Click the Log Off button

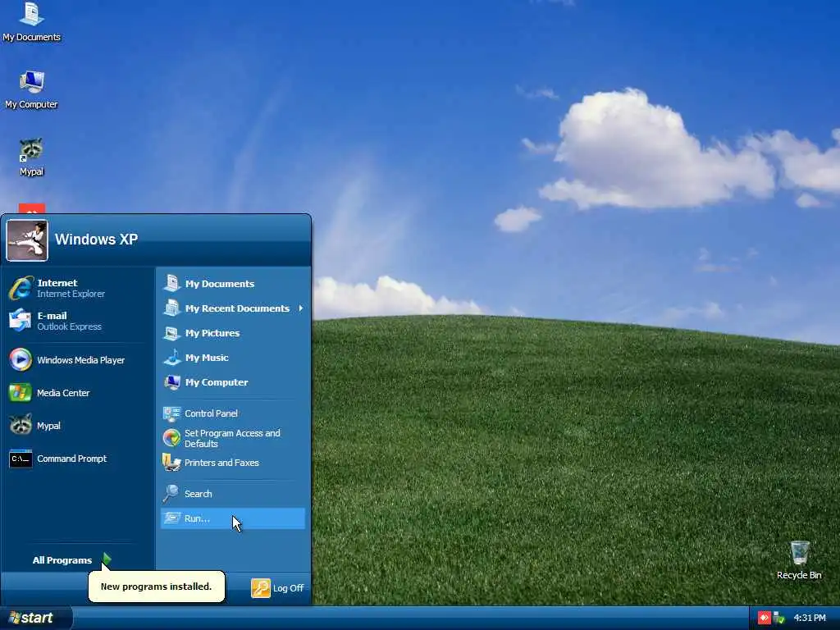click(x=278, y=588)
